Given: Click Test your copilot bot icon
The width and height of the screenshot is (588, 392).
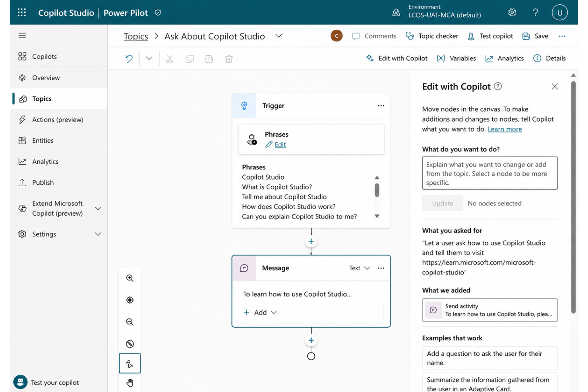Looking at the screenshot, I should pos(20,382).
